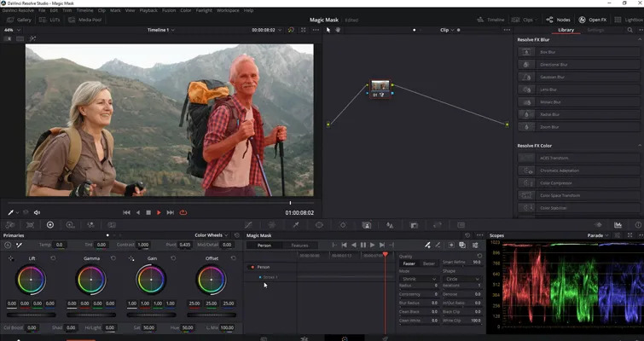Select the Gaussian Blur effect
This screenshot has height=341, width=644.
[x=552, y=77]
